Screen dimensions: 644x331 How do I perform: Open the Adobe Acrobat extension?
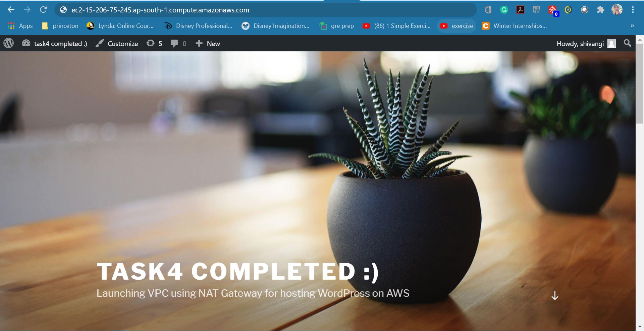tap(520, 10)
